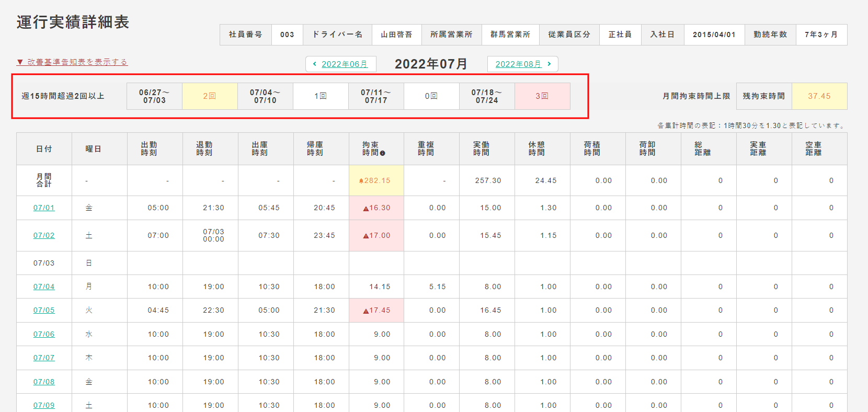This screenshot has height=412, width=868.
Task: Select the 07/04 date link
Action: coord(44,287)
